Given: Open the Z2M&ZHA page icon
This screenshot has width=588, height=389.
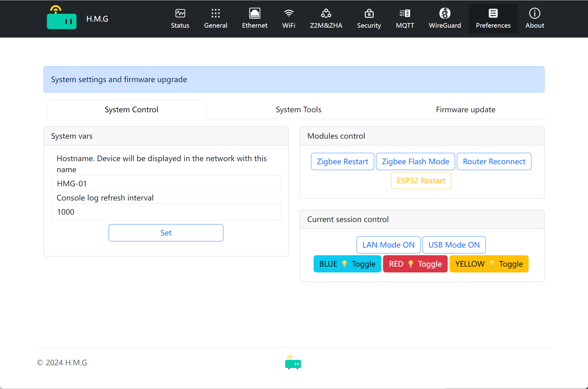Looking at the screenshot, I should coord(326,14).
